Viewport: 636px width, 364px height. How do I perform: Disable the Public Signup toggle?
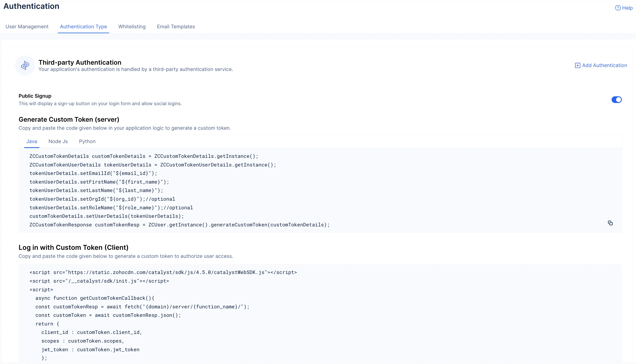click(x=617, y=100)
